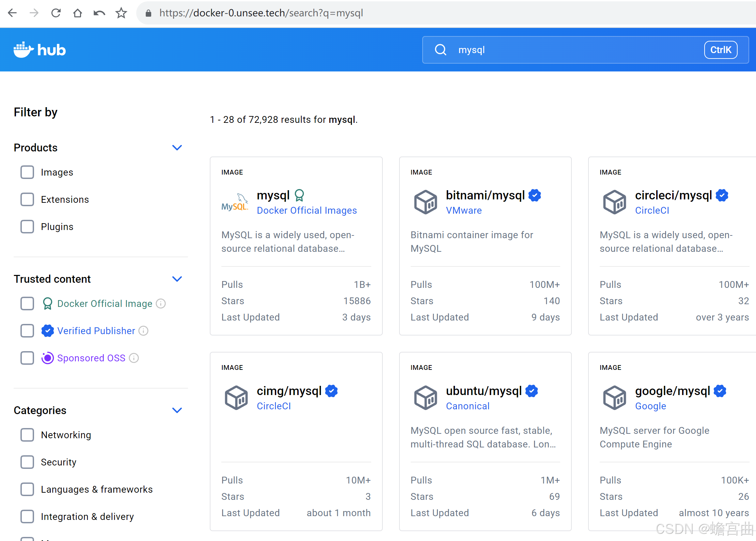The image size is (756, 541).
Task: Click the browser forward arrow
Action: 34,13
